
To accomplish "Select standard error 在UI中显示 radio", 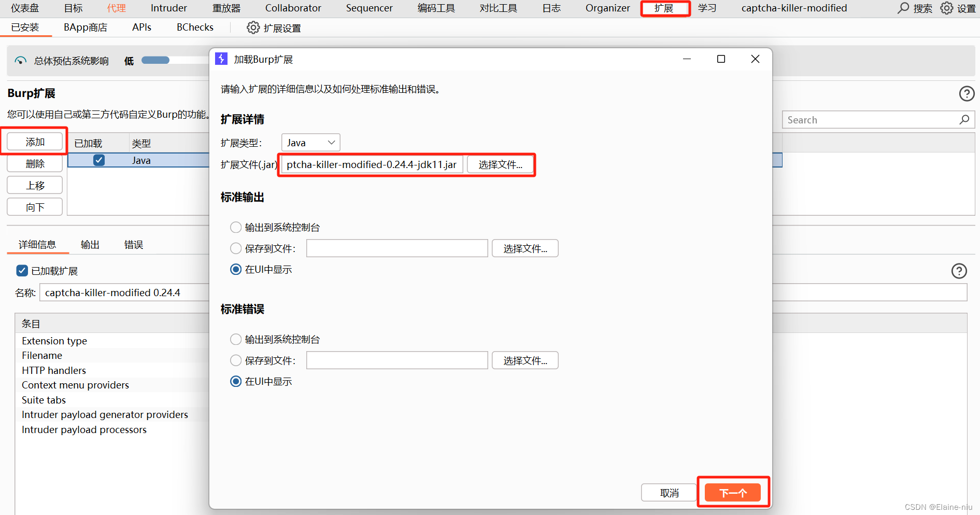I will 236,381.
